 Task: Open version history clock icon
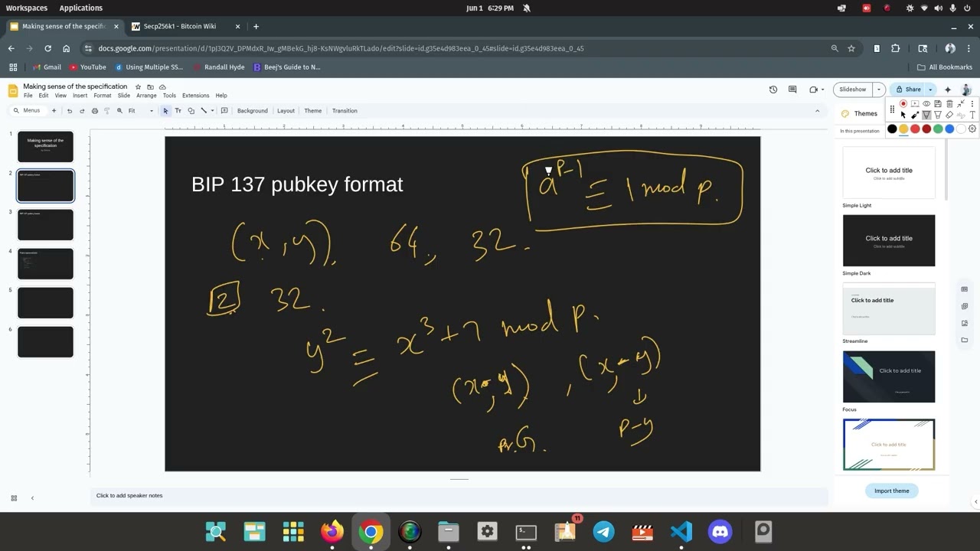point(773,90)
